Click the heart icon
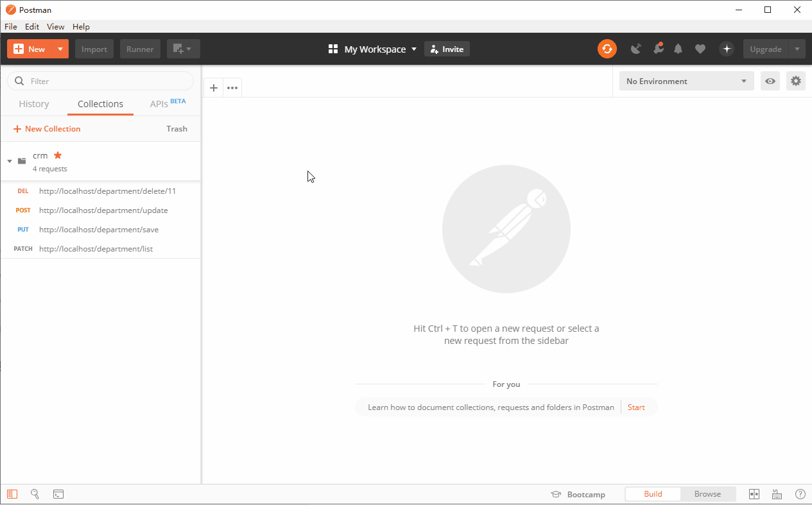This screenshot has width=812, height=505. click(700, 49)
